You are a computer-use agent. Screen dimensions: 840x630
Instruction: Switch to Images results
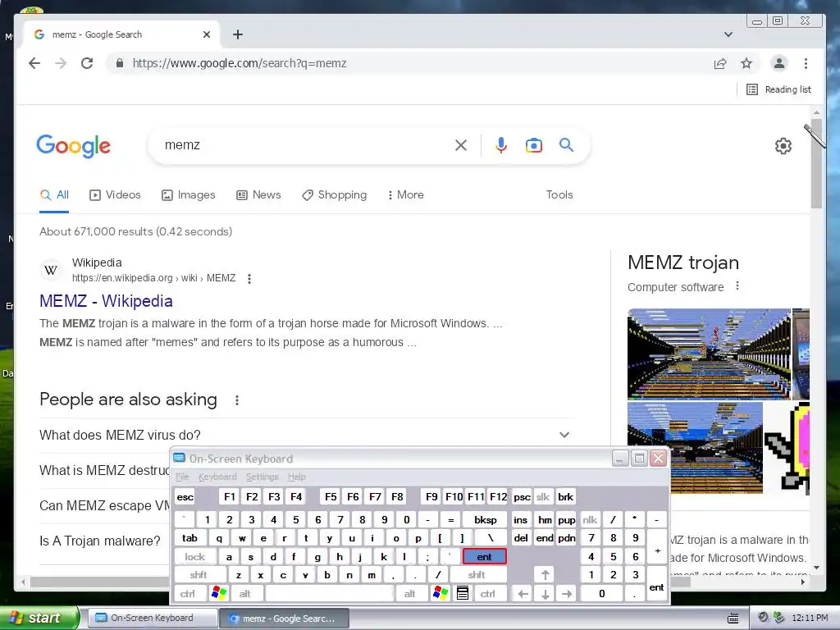tap(189, 195)
